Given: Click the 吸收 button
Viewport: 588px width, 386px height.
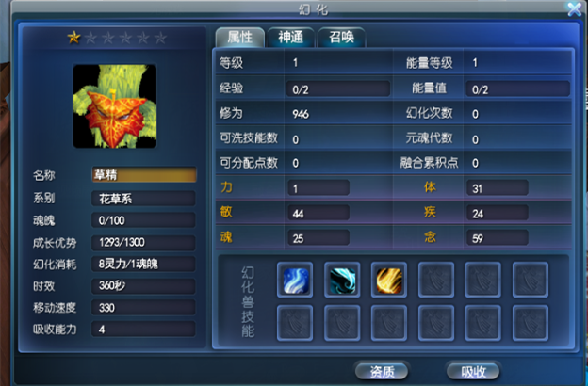Looking at the screenshot, I should [473, 371].
